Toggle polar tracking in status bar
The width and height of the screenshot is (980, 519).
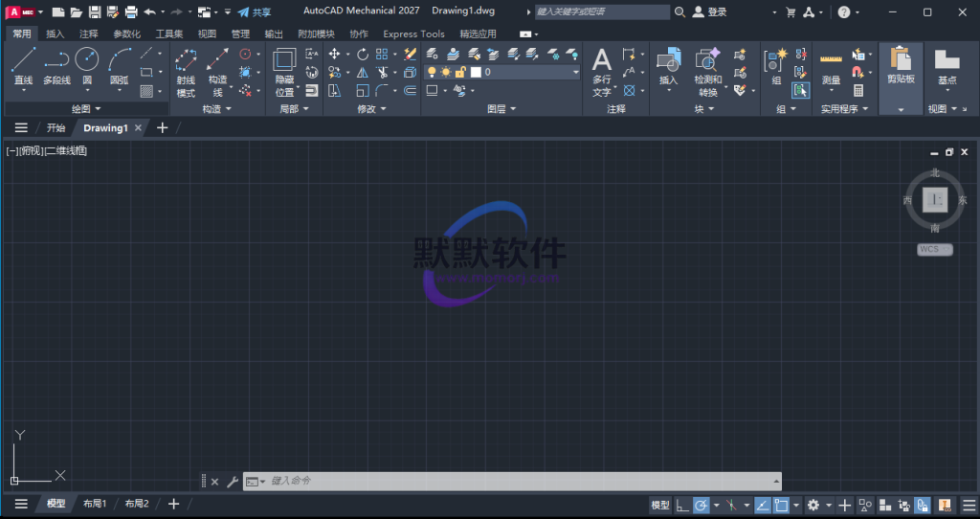[x=702, y=505]
